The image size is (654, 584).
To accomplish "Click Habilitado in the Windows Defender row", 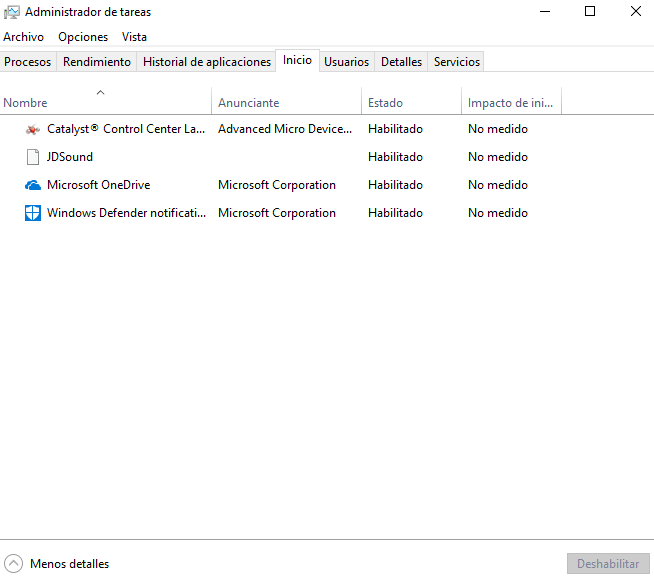I will [x=395, y=213].
